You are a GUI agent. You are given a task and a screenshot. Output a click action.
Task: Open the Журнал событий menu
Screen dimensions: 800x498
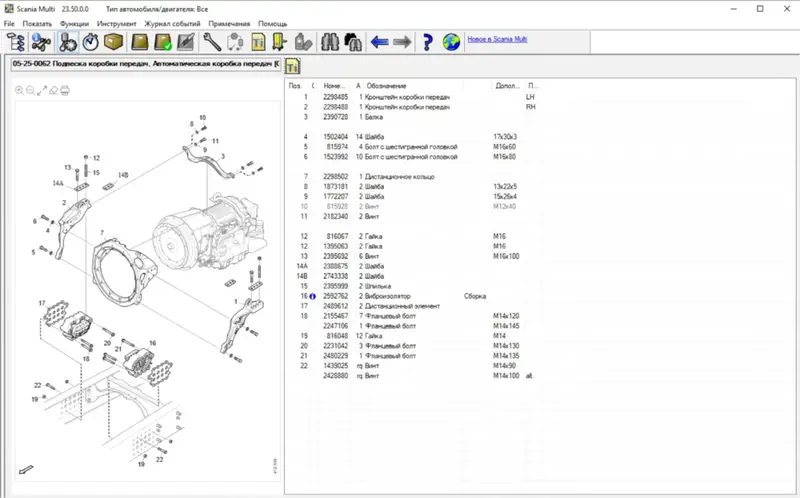pyautogui.click(x=172, y=23)
